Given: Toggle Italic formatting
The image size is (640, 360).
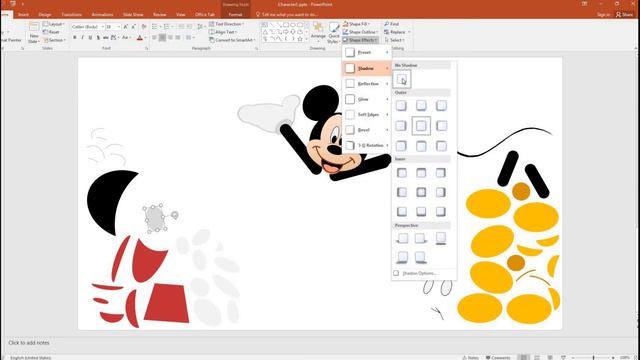Looking at the screenshot, I should (82, 38).
